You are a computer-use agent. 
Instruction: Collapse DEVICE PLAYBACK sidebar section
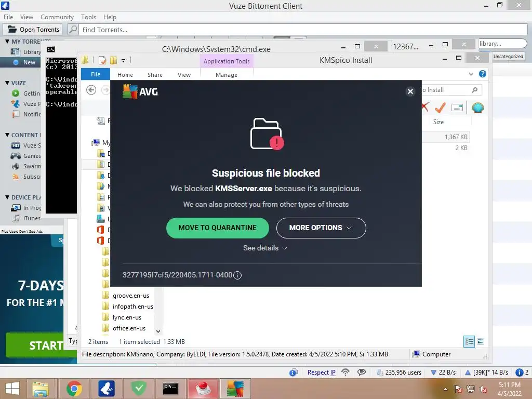7,197
